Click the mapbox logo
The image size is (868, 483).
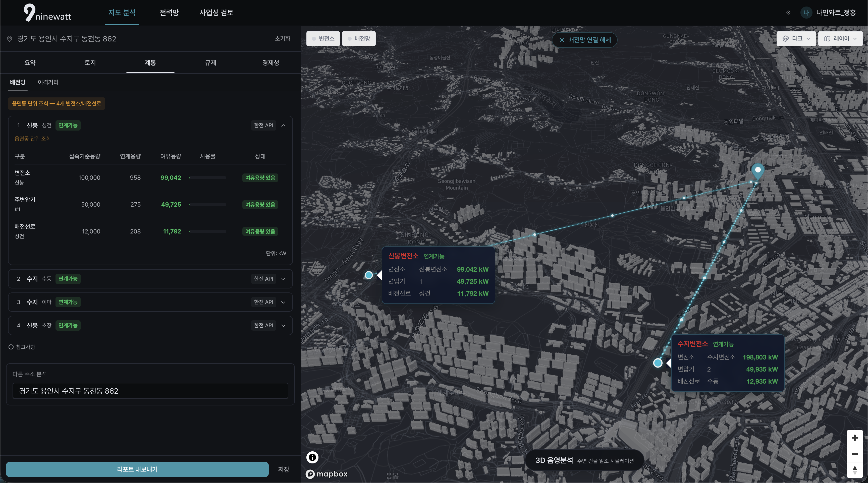click(x=327, y=474)
